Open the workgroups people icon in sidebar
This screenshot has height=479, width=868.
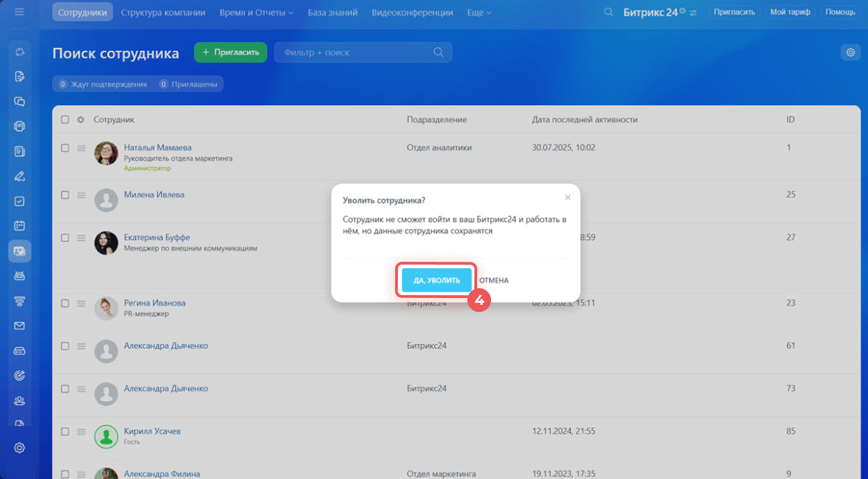tap(19, 400)
